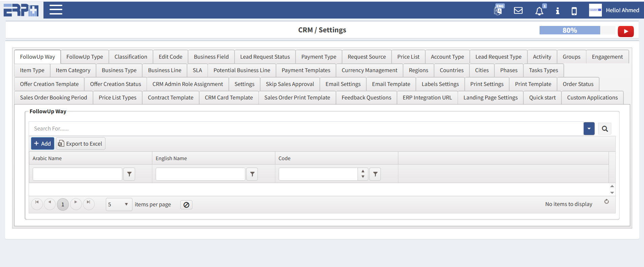Click the info icon in header

[x=557, y=11]
